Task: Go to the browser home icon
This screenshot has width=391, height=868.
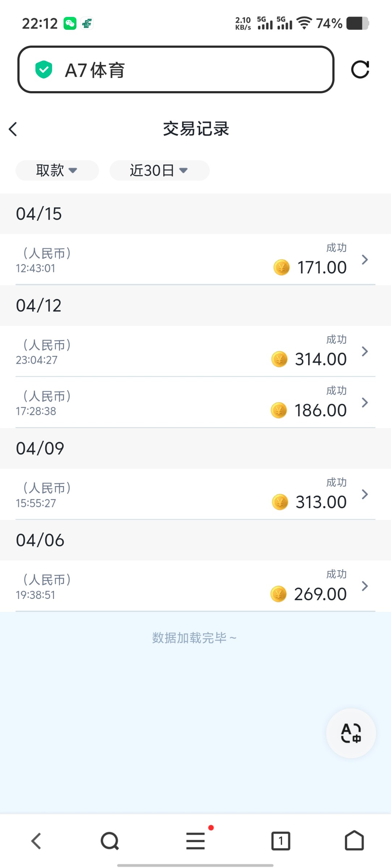Action: click(354, 841)
